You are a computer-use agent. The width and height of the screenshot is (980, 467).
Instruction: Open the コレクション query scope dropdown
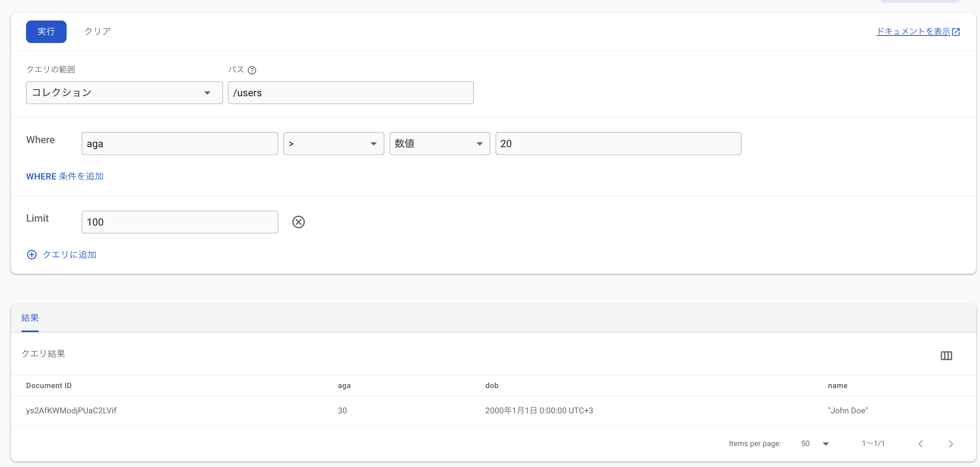pos(124,93)
